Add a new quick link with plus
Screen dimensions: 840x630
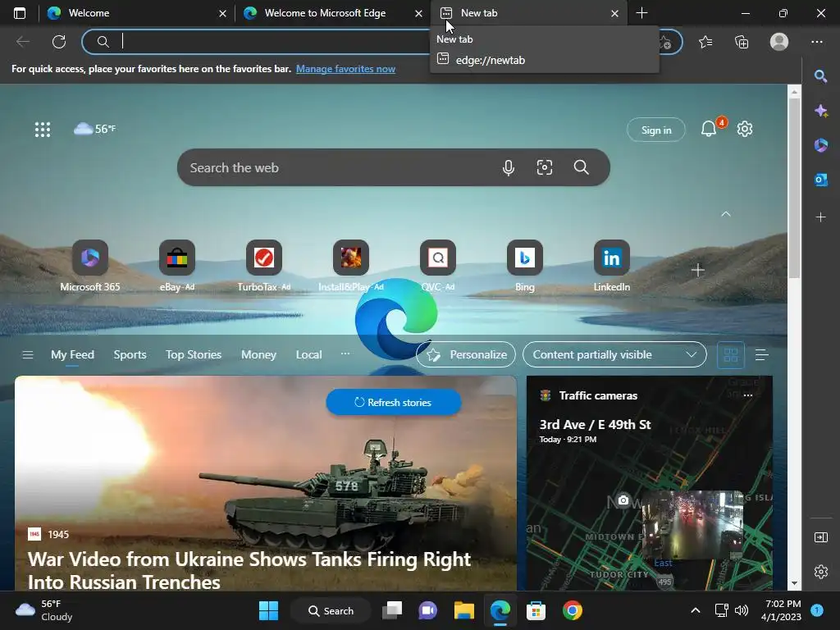tap(697, 270)
